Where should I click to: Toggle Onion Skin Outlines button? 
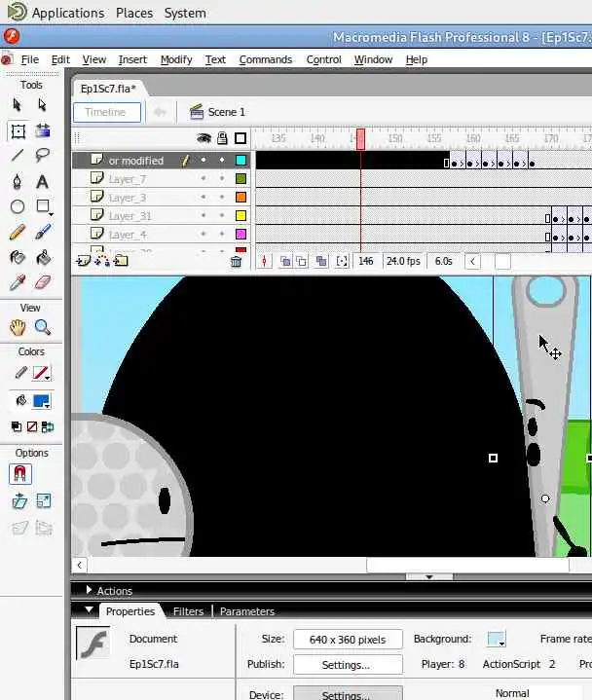(302, 261)
